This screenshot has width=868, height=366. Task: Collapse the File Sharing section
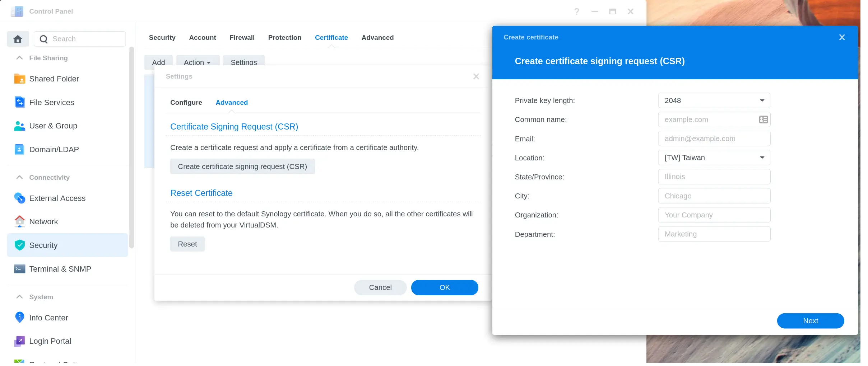point(20,58)
